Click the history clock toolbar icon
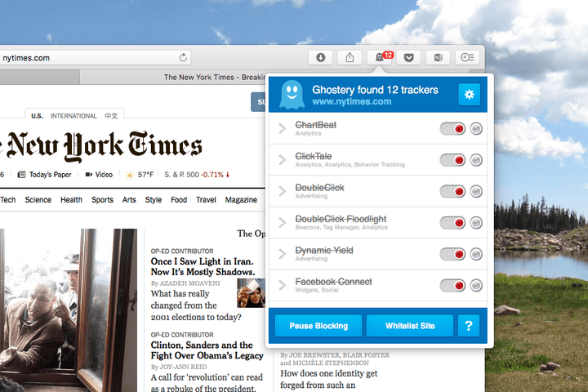Screen dimensions: 588x392 tap(467, 57)
